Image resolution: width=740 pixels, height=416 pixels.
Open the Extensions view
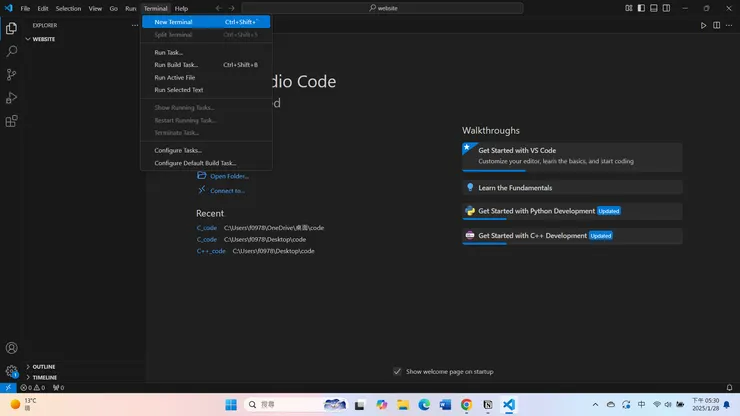12,121
